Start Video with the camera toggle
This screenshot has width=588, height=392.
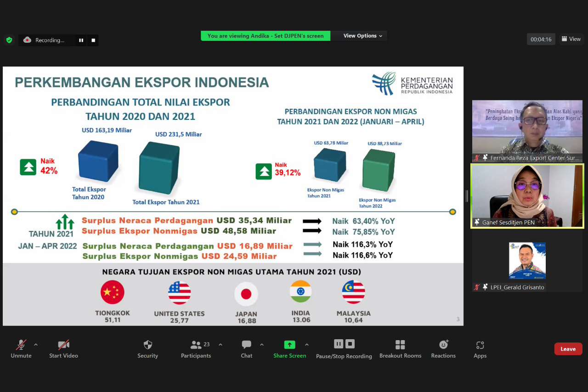63,345
